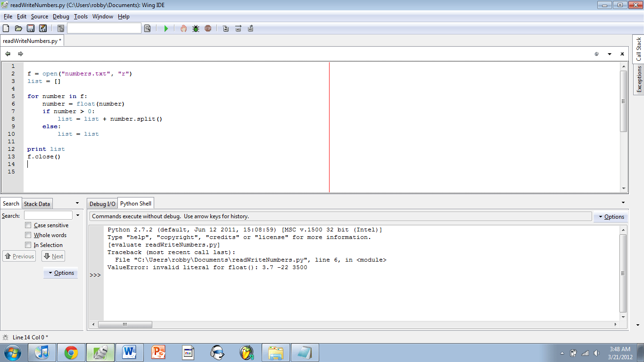
Task: Save the current file with the disk icon
Action: (x=30, y=28)
